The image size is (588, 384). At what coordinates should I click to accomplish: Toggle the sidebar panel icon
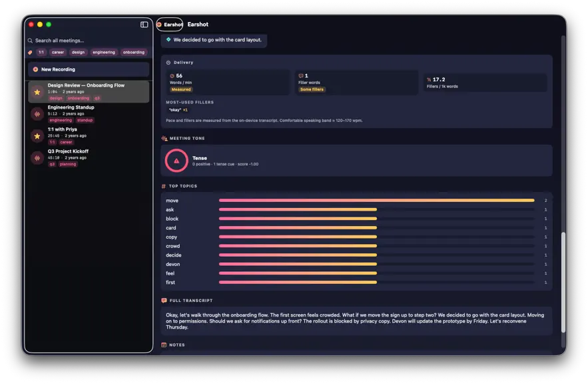(x=144, y=25)
